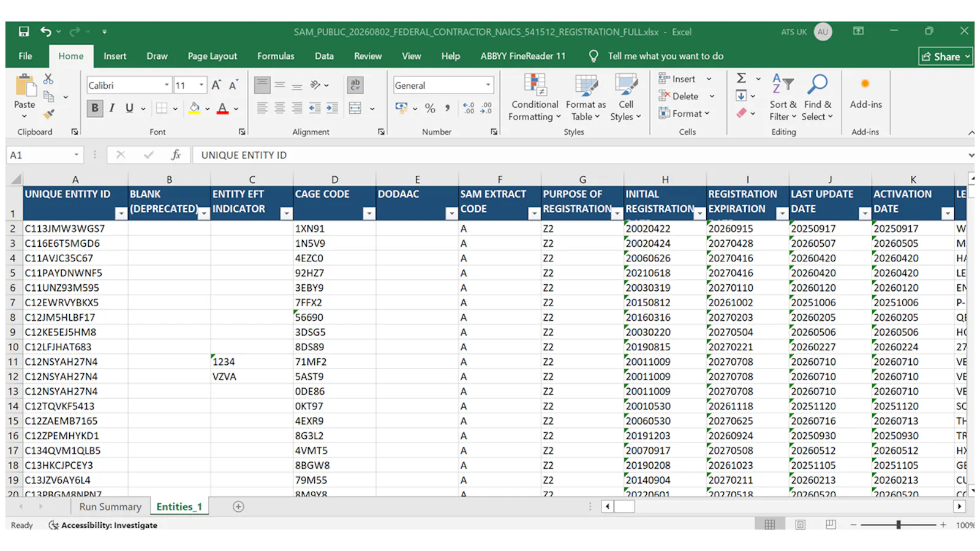Click the Merge & Center icon
The image size is (980, 551).
(x=355, y=108)
